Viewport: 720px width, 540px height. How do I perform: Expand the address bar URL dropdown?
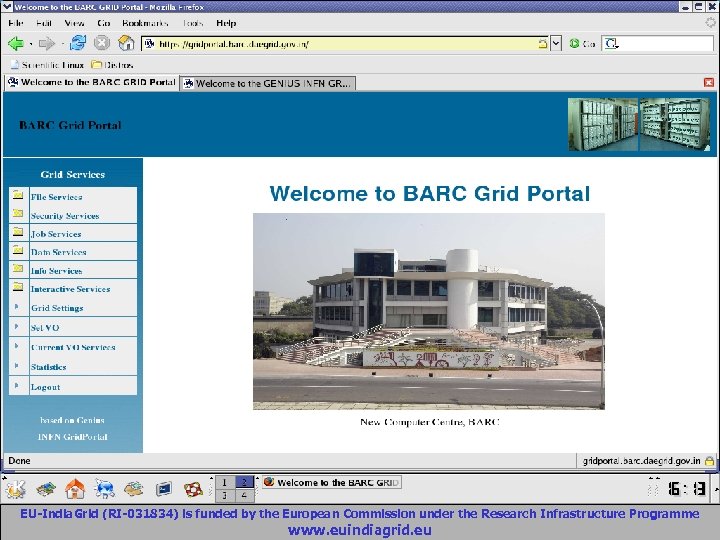tap(556, 44)
